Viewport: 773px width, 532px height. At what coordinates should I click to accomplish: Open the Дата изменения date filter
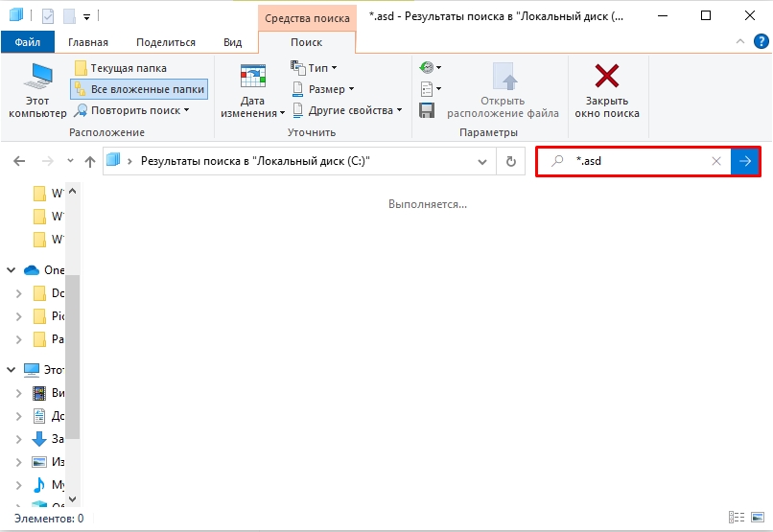(252, 92)
